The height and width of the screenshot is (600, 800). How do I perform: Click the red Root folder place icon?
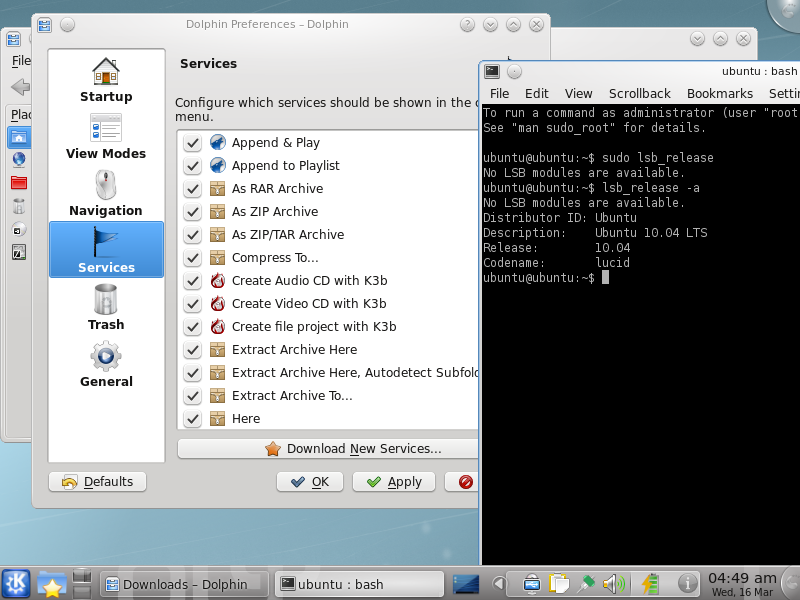click(18, 182)
